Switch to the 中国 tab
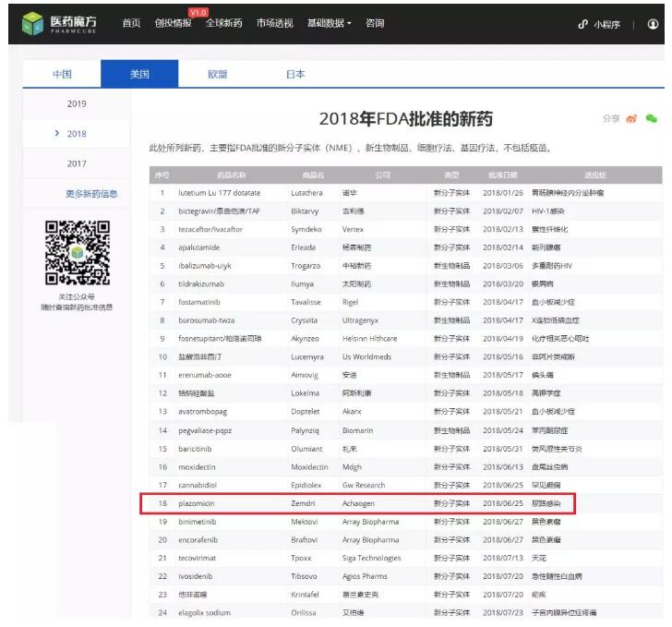The image size is (672, 627). click(x=61, y=74)
